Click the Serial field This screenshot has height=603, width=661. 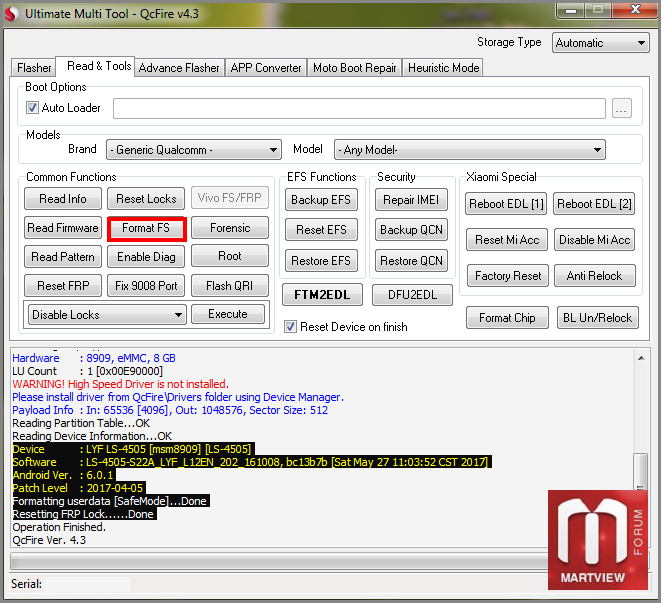[87, 584]
